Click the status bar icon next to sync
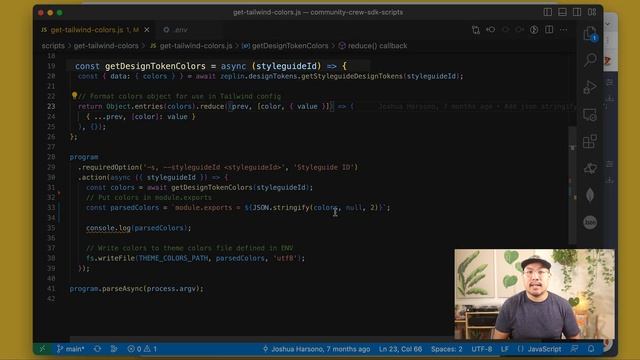Screen dimensions: 640x360 (114, 349)
